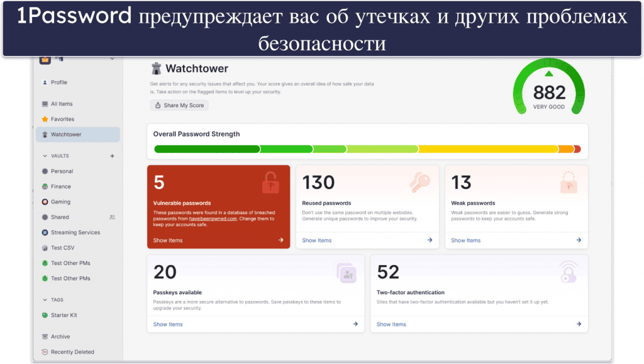Show Items for Weak passwords
Viewport: 644px width, 364px height.
[x=466, y=240]
